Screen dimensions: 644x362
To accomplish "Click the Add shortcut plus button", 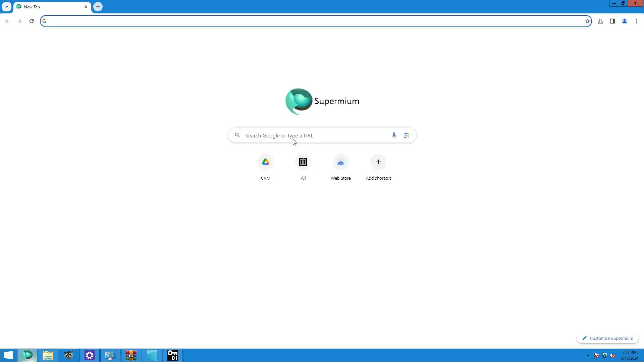I will point(378,162).
